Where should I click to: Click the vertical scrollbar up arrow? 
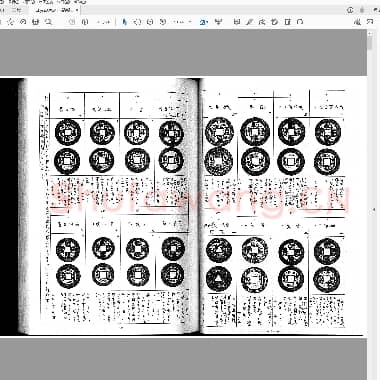370,33
